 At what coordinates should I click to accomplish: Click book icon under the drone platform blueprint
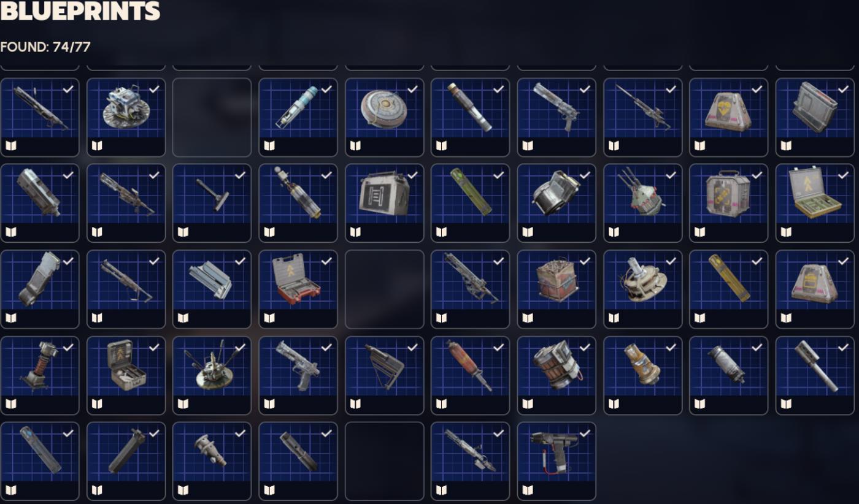(x=97, y=146)
